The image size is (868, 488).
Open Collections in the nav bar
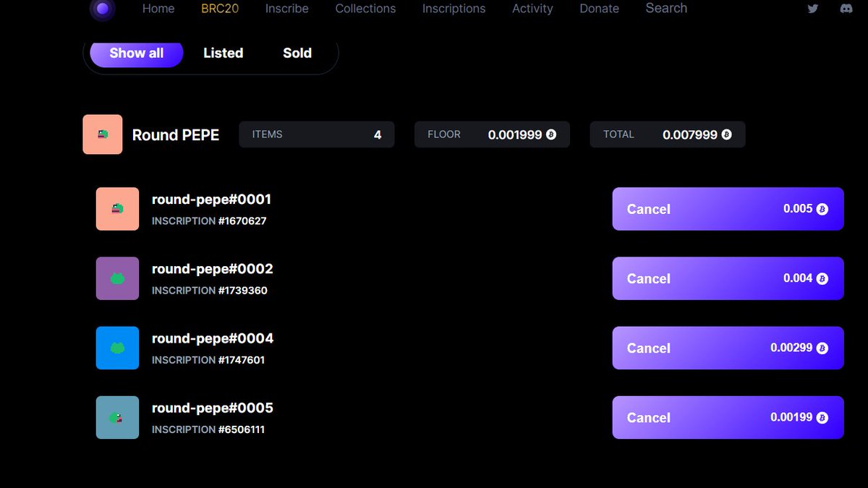coord(365,9)
